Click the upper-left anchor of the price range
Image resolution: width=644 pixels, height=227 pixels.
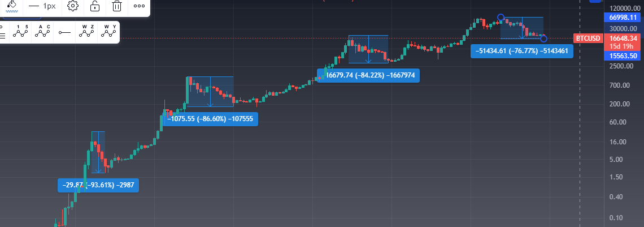(x=501, y=18)
